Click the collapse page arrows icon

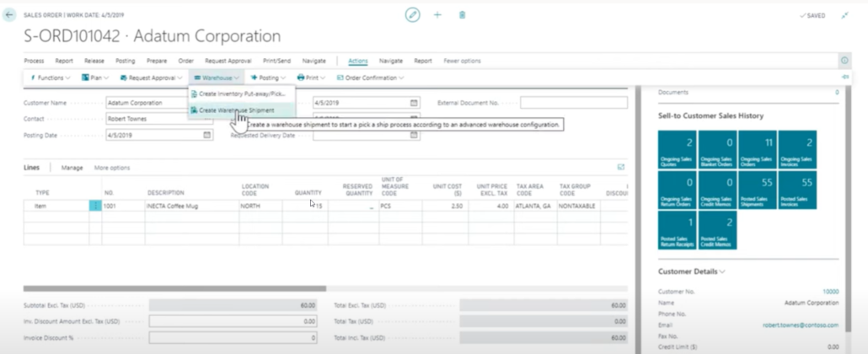pyautogui.click(x=844, y=15)
